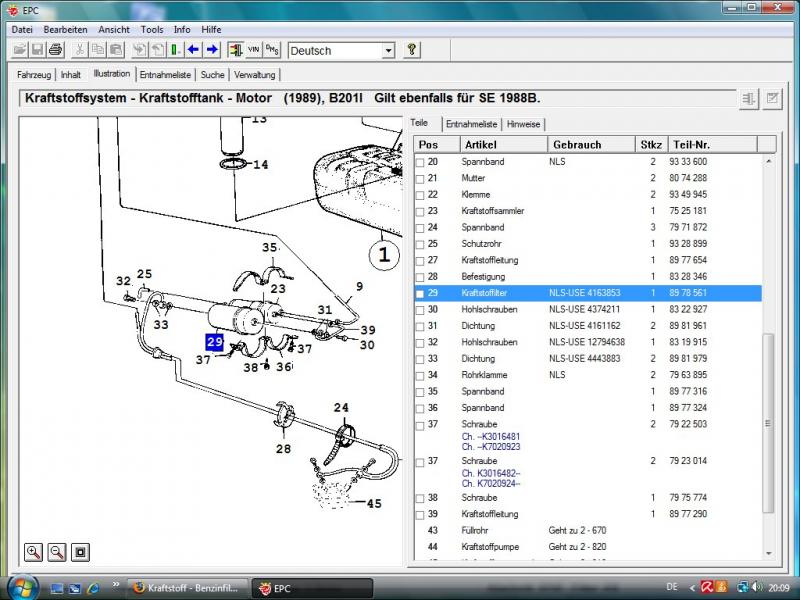Open the Deutsch language dropdown
The width and height of the screenshot is (800, 600).
coord(388,51)
